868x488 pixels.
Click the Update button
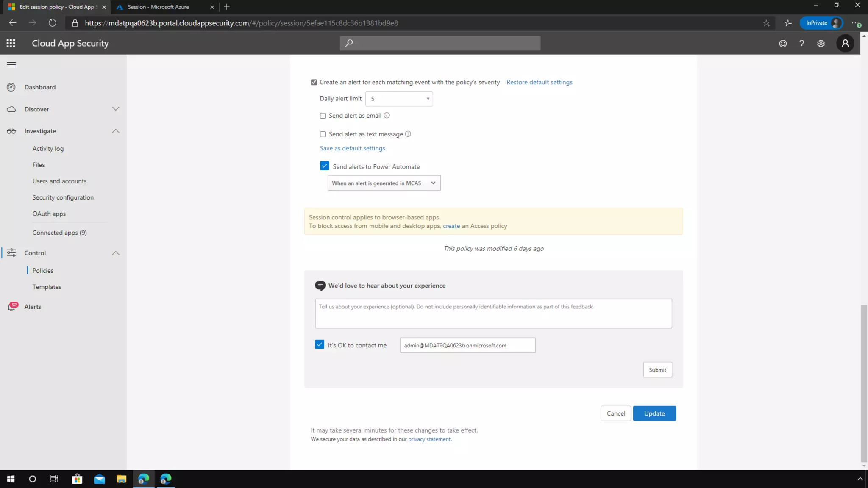click(x=654, y=413)
